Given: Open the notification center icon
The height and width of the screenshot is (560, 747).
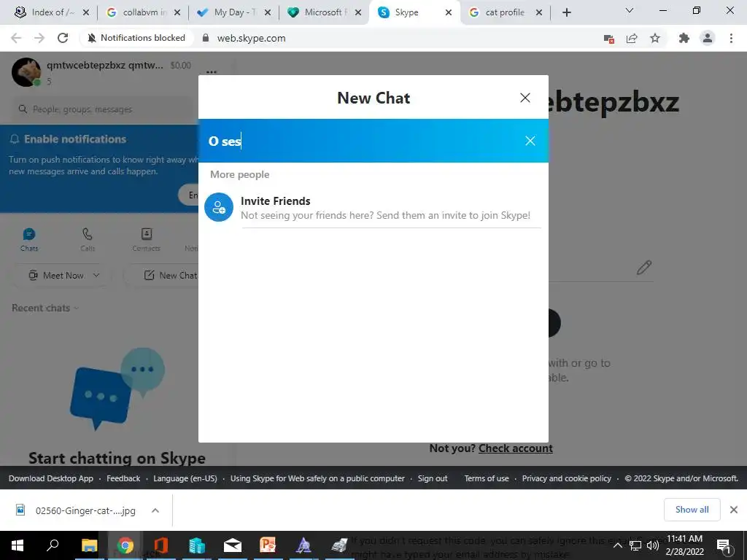Looking at the screenshot, I should [724, 545].
